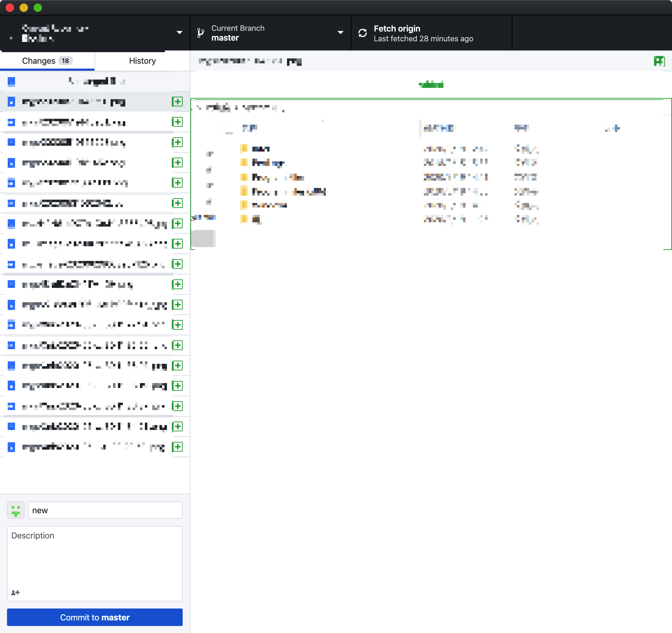Click the green added-status icon of first file

(x=177, y=102)
